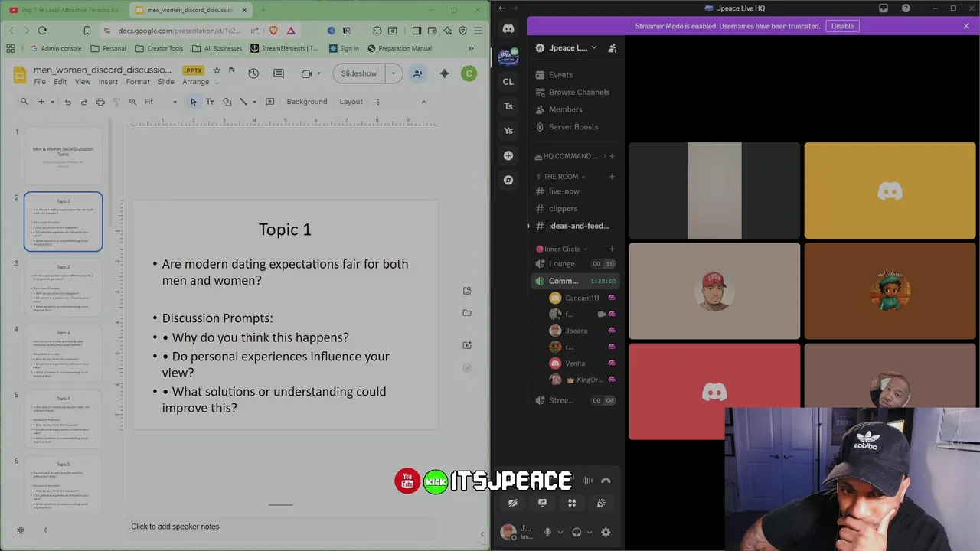The image size is (980, 551).
Task: Open Gemini sparkle icon in Slides
Action: click(444, 73)
